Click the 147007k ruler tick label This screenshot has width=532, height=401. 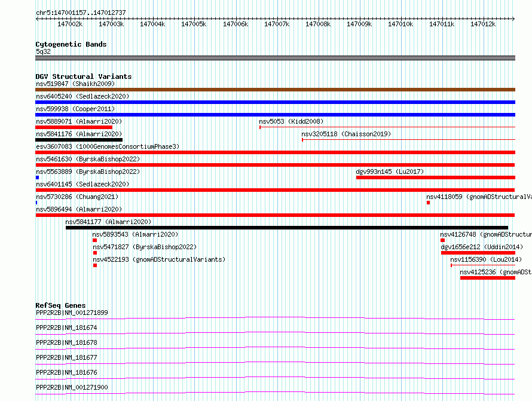click(x=277, y=24)
